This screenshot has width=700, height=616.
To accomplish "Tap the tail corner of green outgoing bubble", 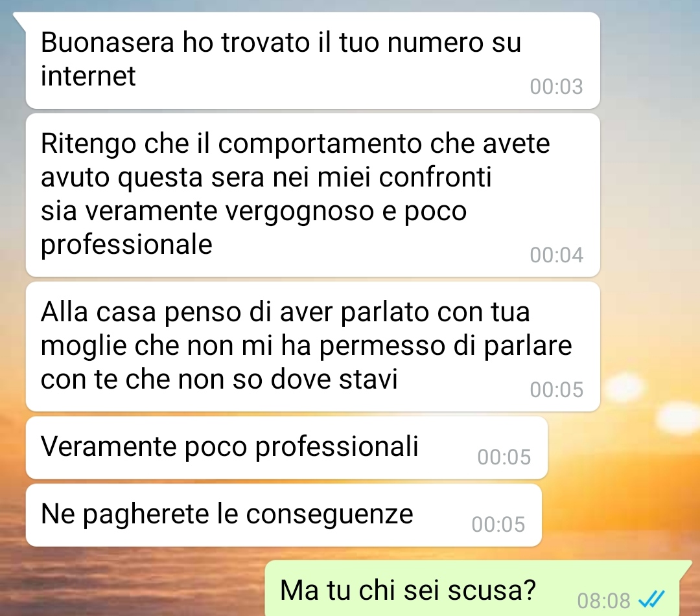I will click(x=686, y=567).
